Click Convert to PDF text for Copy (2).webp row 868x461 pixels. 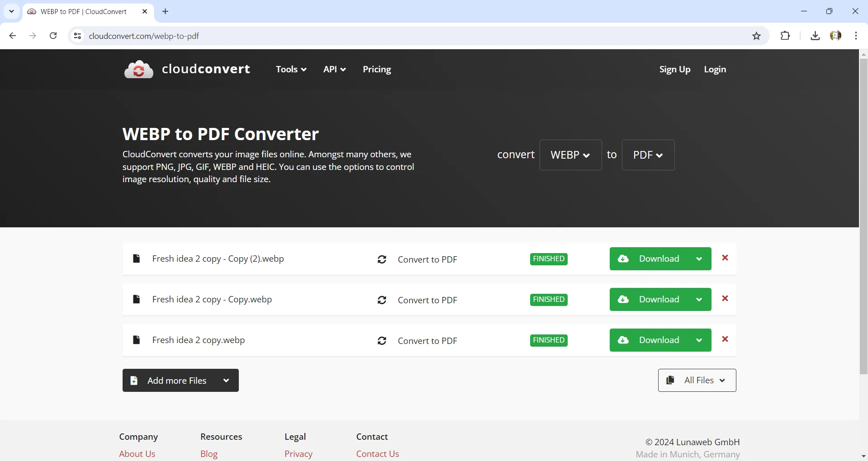427,259
